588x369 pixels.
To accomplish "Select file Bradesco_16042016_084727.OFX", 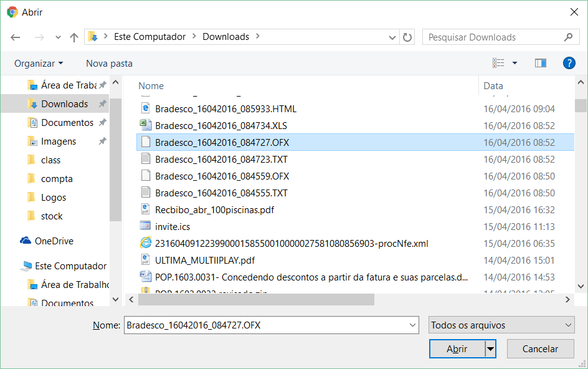I will click(x=355, y=143).
